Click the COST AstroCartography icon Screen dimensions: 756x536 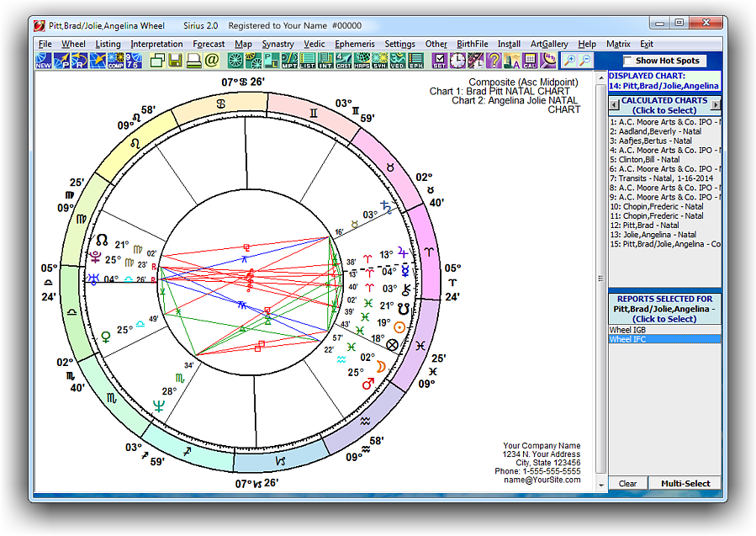(x=344, y=61)
